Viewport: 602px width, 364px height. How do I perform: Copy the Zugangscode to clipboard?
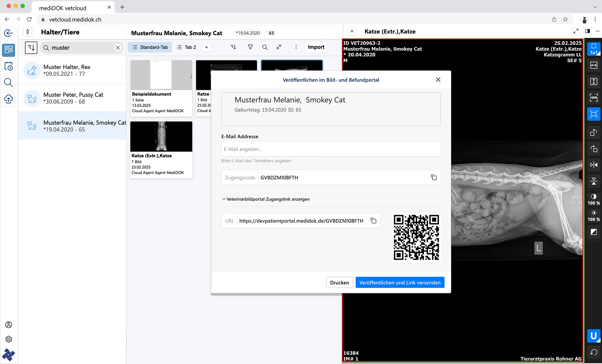pos(434,177)
